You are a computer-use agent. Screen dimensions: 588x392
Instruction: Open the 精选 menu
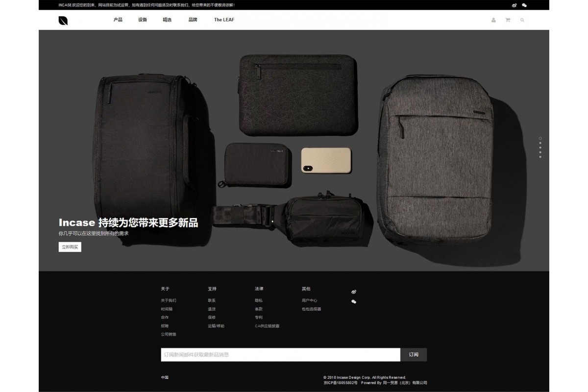[x=167, y=20]
